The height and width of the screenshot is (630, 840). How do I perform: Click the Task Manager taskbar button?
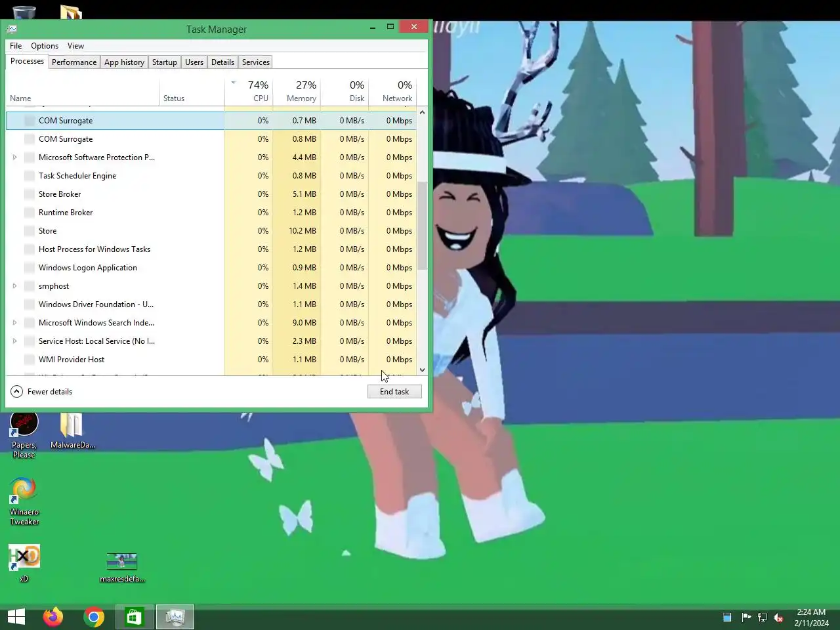click(175, 617)
